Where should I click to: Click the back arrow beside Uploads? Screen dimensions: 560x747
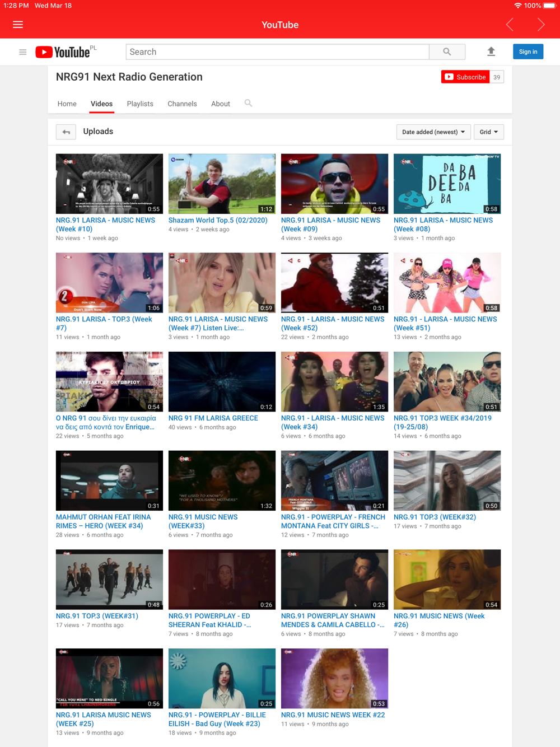(x=66, y=132)
